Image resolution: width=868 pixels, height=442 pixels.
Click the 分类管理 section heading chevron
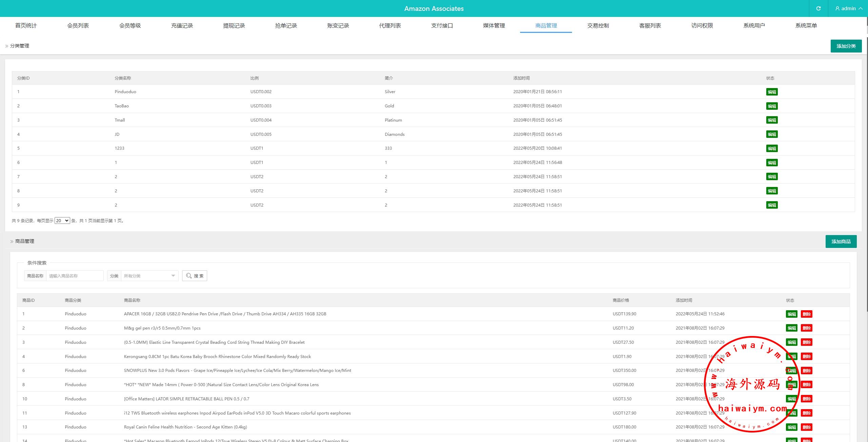pos(6,46)
